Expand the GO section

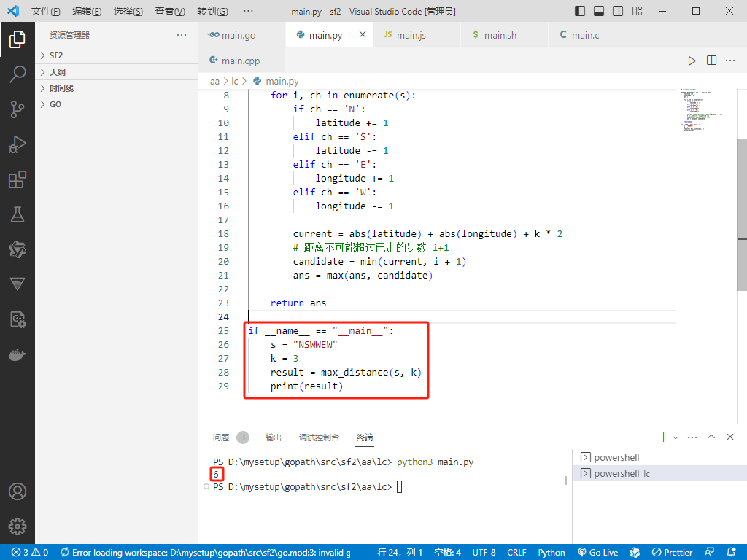117,104
